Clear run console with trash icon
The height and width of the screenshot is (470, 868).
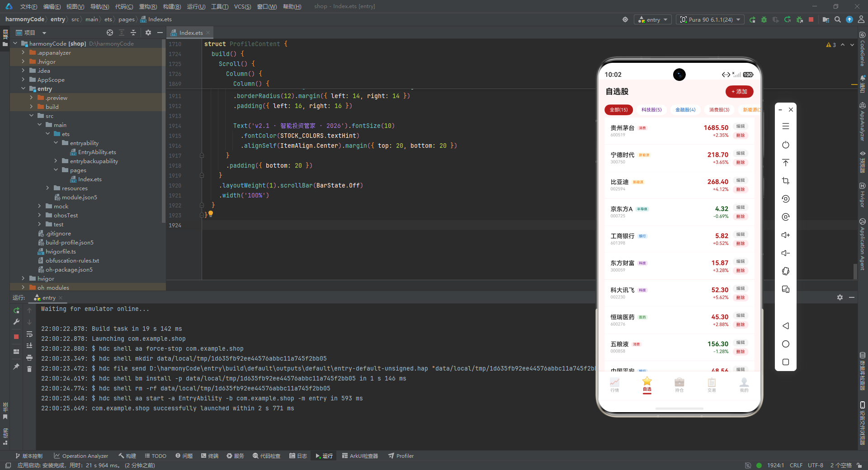(29, 369)
